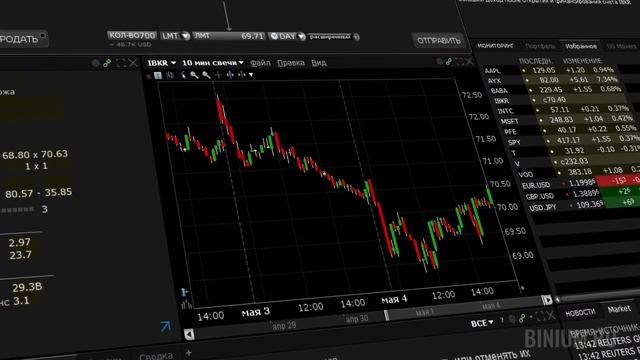Click the chart timeline range slider handle
The image size is (640, 360).
(x=386, y=315)
